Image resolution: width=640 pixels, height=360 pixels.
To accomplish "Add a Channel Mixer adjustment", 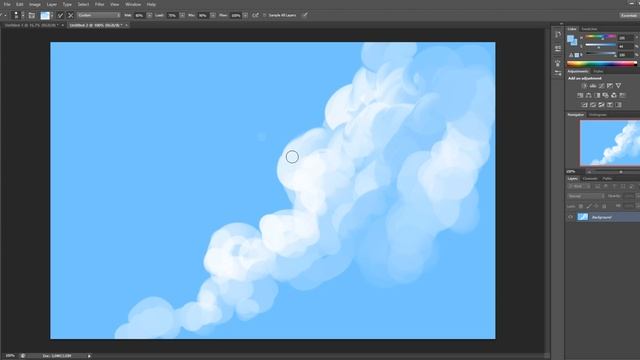I will pos(614,95).
